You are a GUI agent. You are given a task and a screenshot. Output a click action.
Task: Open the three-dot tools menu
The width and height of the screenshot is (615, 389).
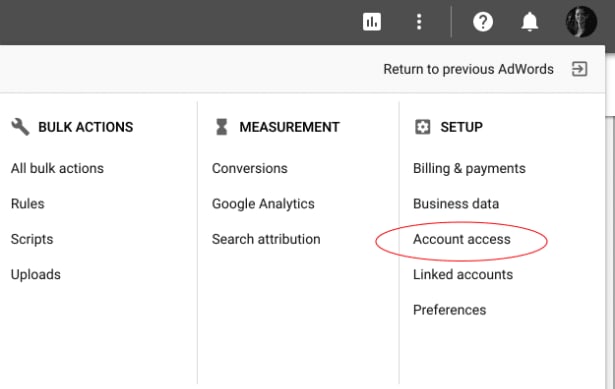click(x=419, y=22)
